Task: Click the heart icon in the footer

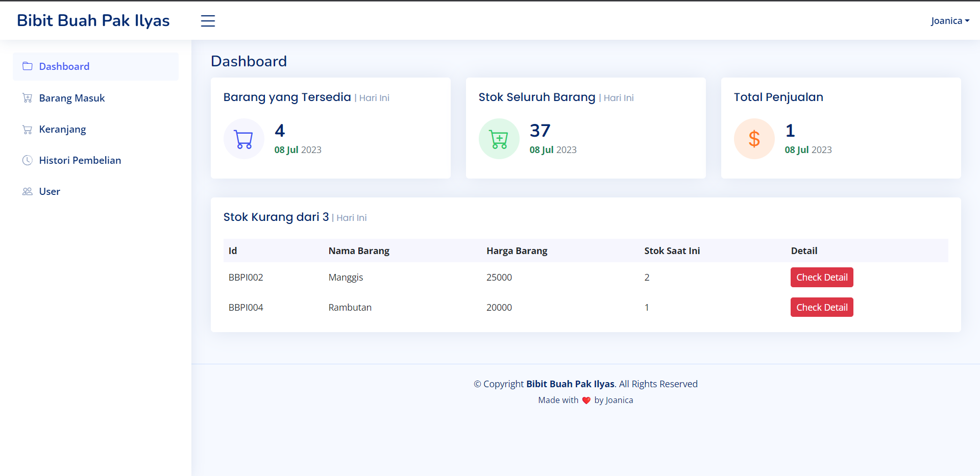Action: [586, 400]
